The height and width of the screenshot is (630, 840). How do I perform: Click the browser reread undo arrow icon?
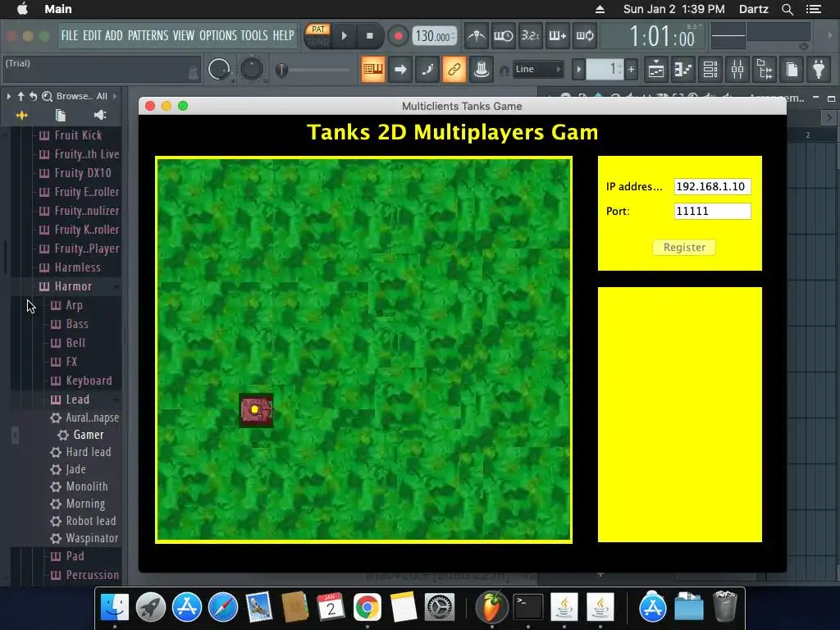[x=33, y=97]
